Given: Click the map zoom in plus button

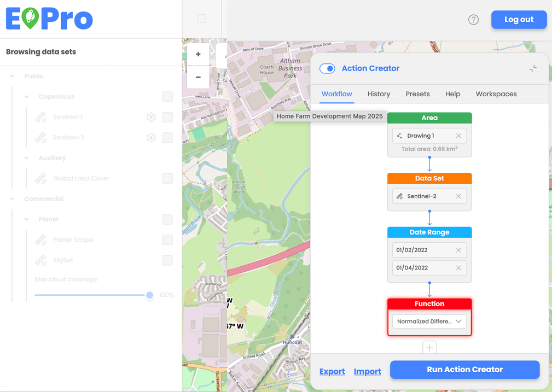Looking at the screenshot, I should (x=198, y=54).
